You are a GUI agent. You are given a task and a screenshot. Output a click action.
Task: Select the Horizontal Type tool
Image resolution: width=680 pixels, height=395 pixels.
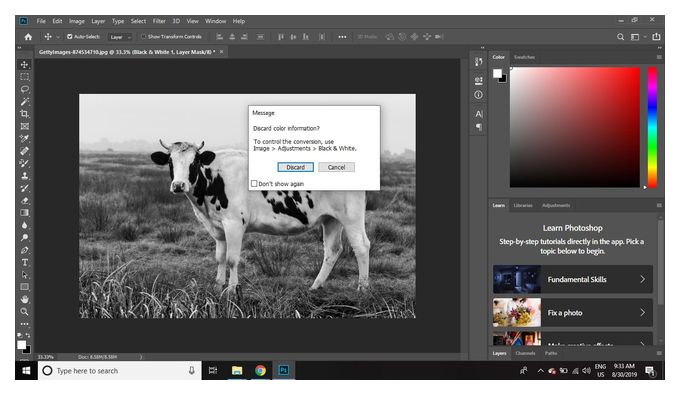click(x=25, y=262)
